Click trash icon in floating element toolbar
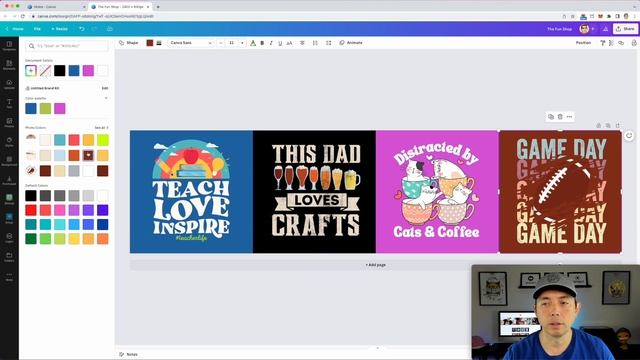This screenshot has width=640, height=360. tap(560, 117)
